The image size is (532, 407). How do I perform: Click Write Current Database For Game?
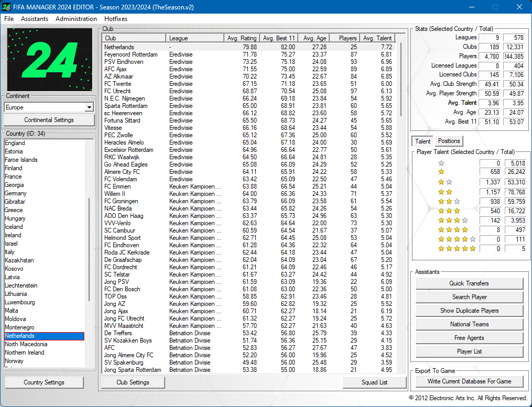click(469, 381)
